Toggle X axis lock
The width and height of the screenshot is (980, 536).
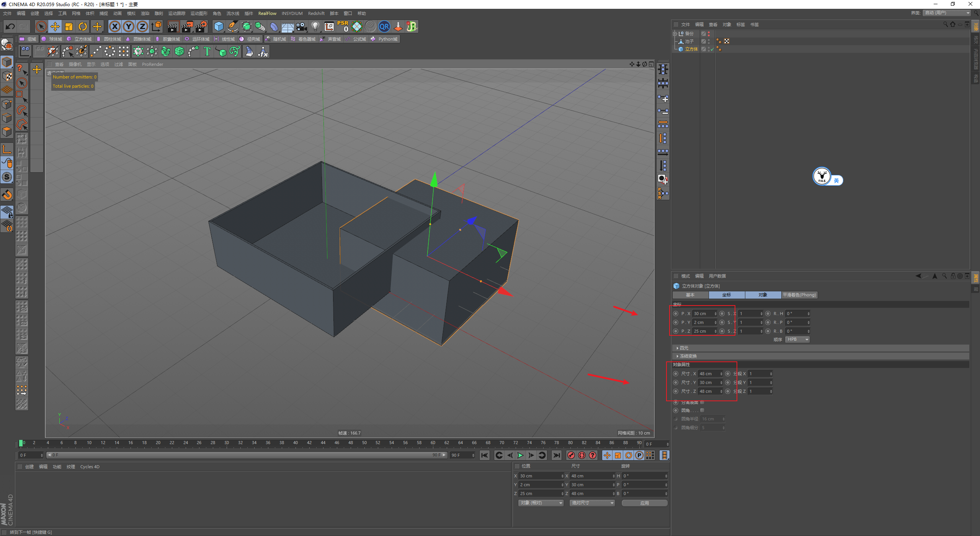point(114,26)
